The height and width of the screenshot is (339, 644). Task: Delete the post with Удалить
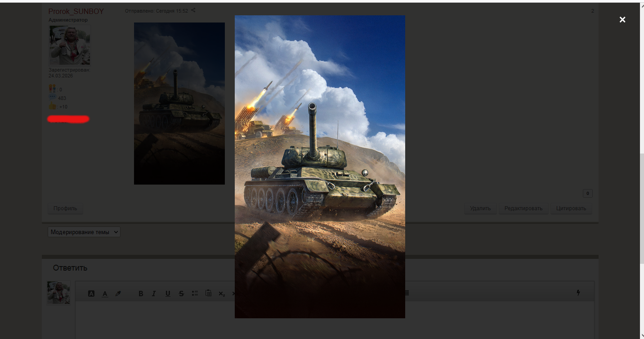click(480, 208)
